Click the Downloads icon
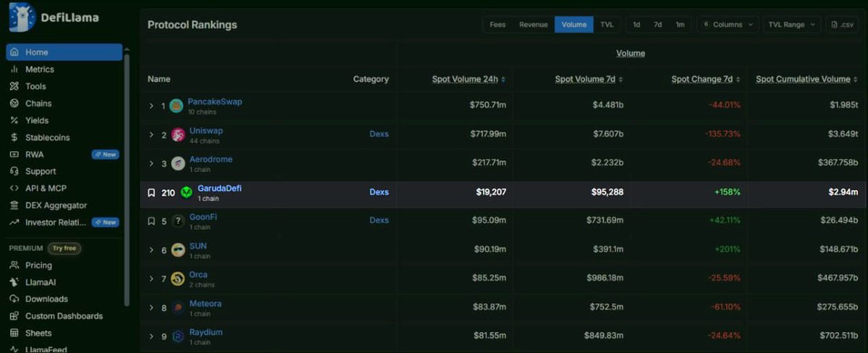Image resolution: width=868 pixels, height=353 pixels. (x=14, y=299)
